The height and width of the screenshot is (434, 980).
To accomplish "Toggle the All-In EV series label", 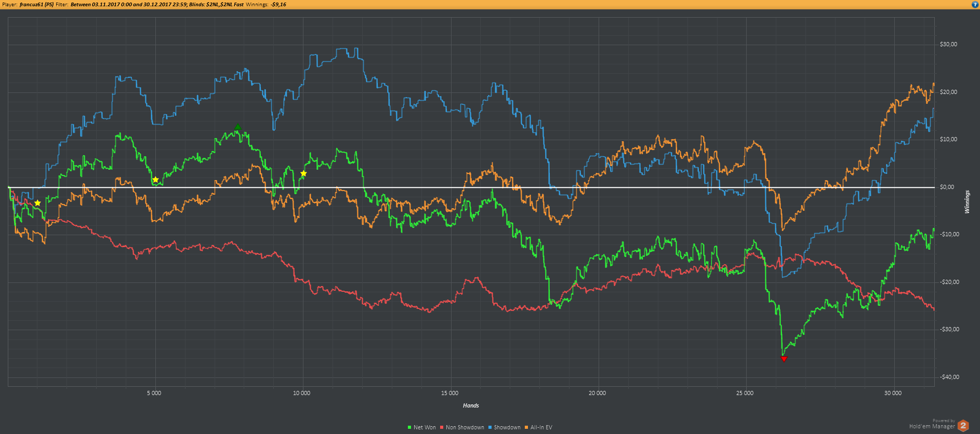I will (x=541, y=428).
